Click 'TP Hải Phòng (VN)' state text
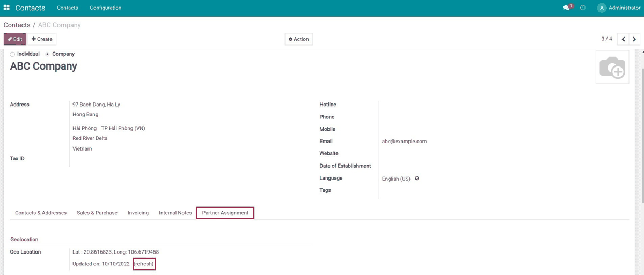 point(123,128)
